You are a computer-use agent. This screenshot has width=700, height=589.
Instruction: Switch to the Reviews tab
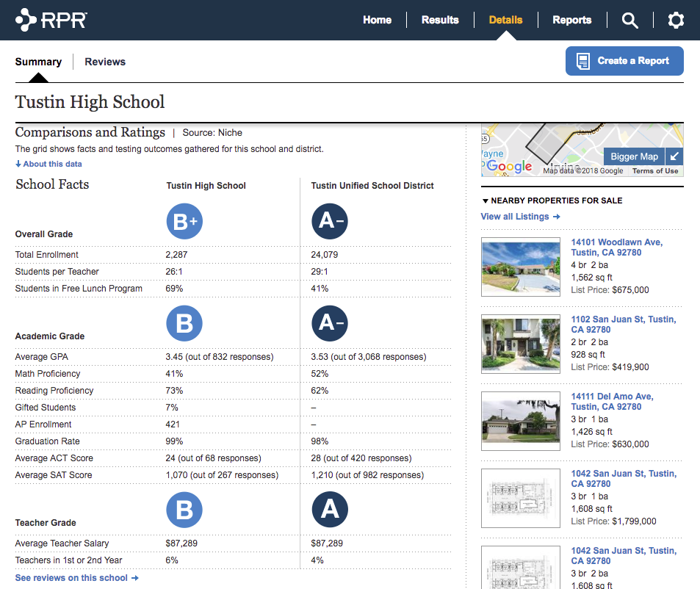[x=105, y=62]
